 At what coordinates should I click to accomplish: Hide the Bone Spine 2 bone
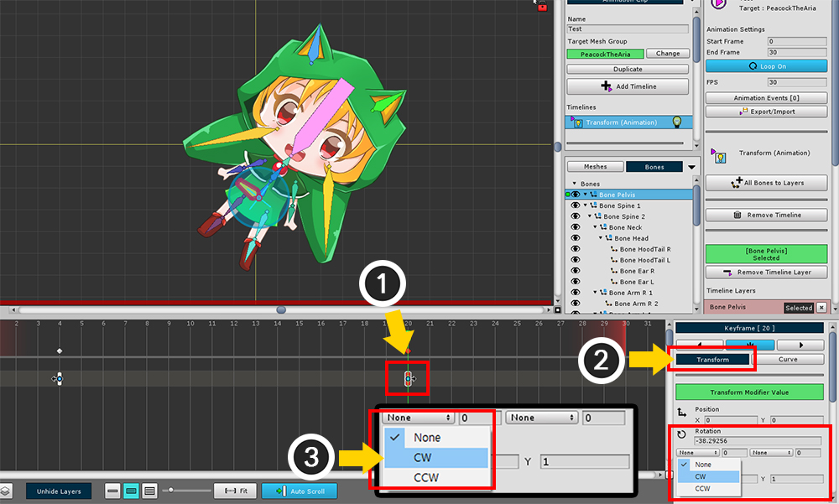tap(576, 216)
